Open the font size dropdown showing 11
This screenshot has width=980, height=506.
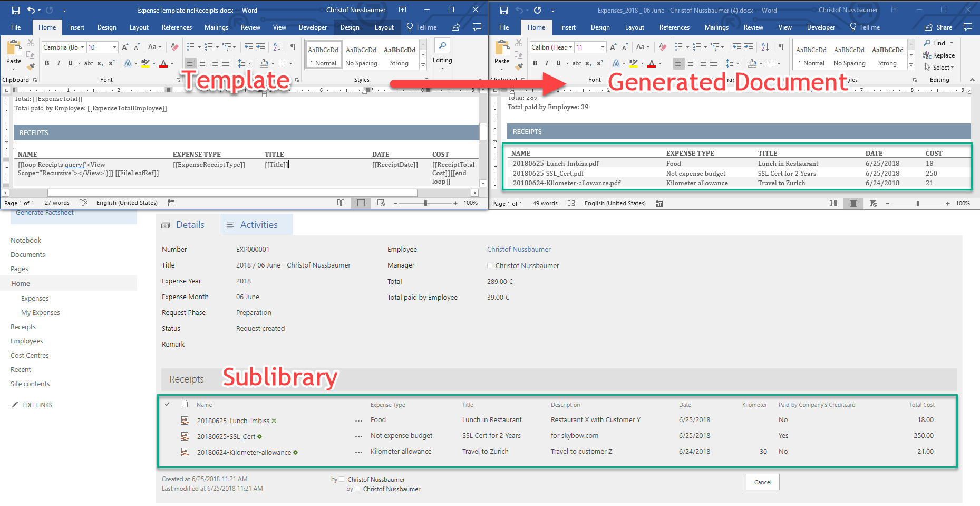point(603,47)
